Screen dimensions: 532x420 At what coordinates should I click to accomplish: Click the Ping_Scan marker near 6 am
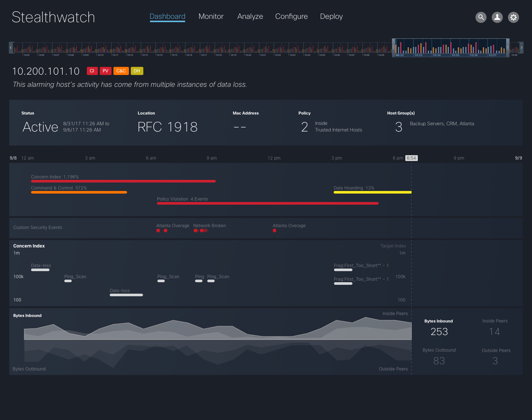click(161, 281)
